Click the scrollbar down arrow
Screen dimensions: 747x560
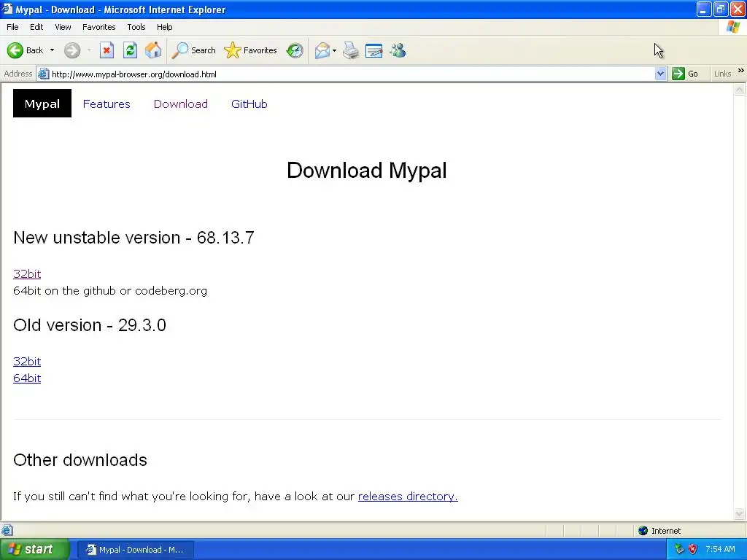coord(740,513)
